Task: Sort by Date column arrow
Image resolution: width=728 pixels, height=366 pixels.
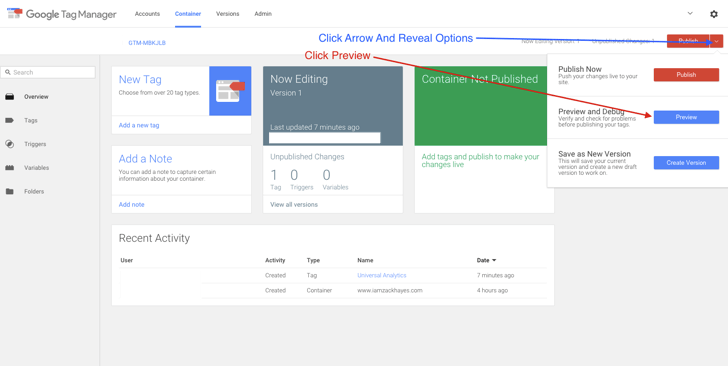Action: pyautogui.click(x=494, y=261)
